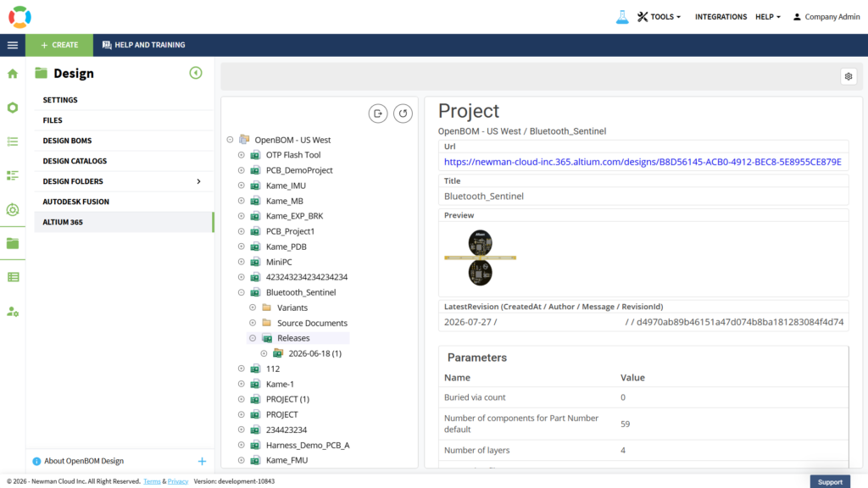Click the export icon above project tree
The image size is (868, 488).
pyautogui.click(x=378, y=114)
